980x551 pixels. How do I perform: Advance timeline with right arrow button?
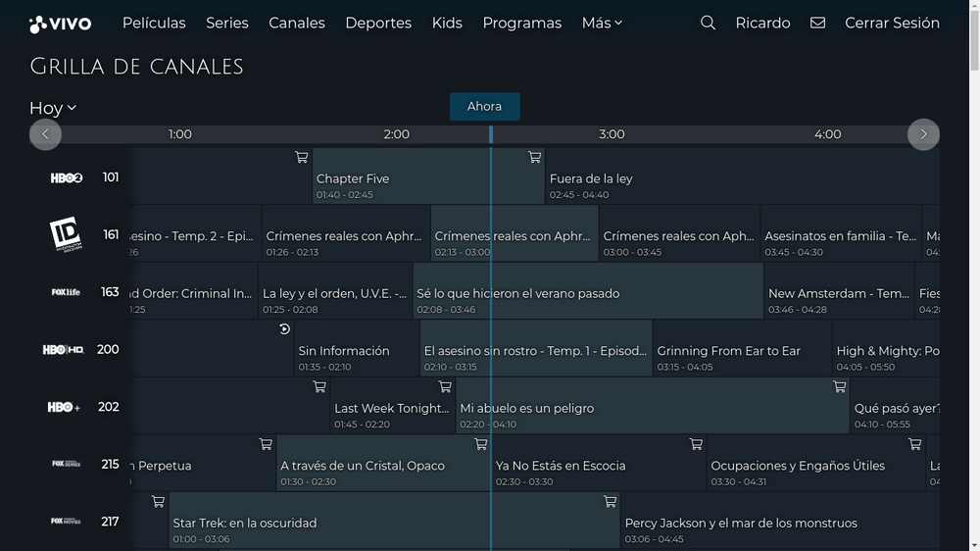923,134
